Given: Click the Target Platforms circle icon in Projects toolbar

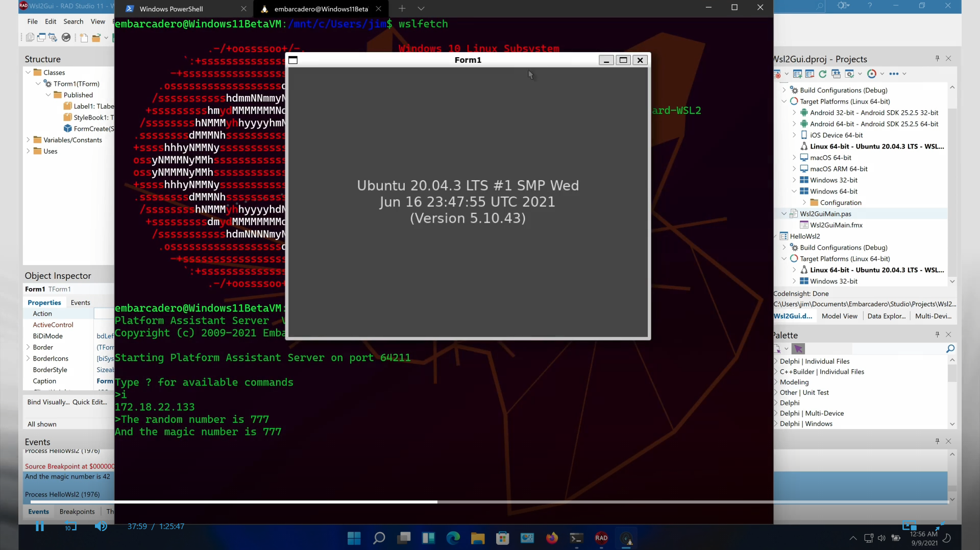Looking at the screenshot, I should click(872, 74).
